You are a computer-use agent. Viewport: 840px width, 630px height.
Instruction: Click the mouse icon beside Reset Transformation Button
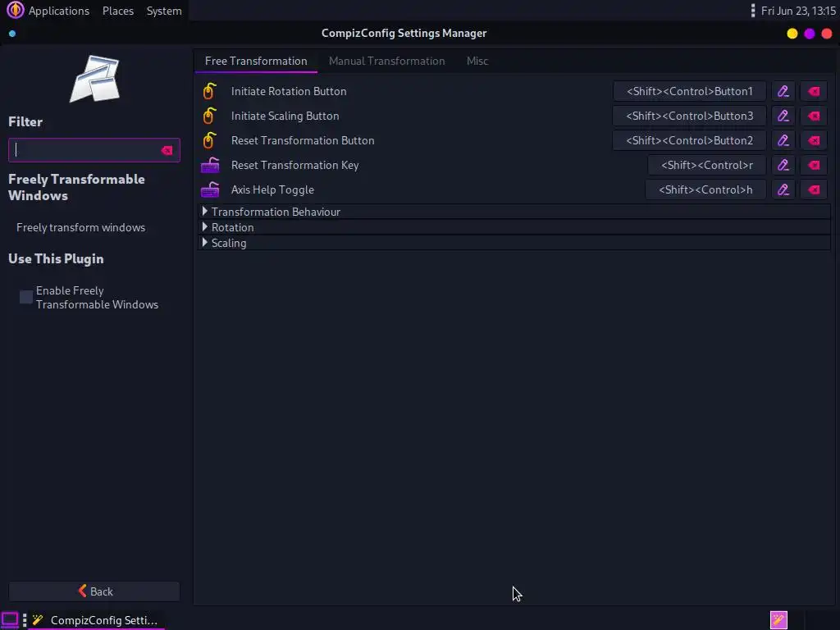[209, 140]
